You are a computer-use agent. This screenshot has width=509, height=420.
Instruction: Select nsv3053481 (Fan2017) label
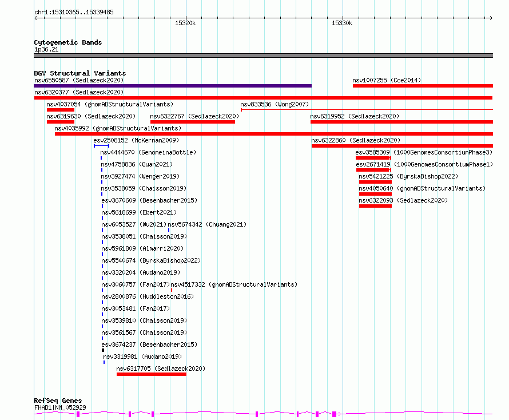tap(136, 308)
